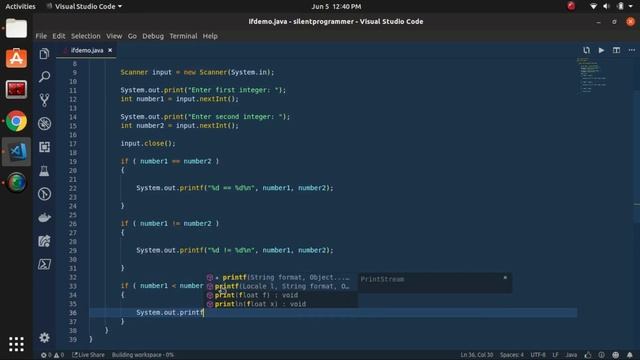Click the red recording indicator in top bar

pyautogui.click(x=571, y=6)
